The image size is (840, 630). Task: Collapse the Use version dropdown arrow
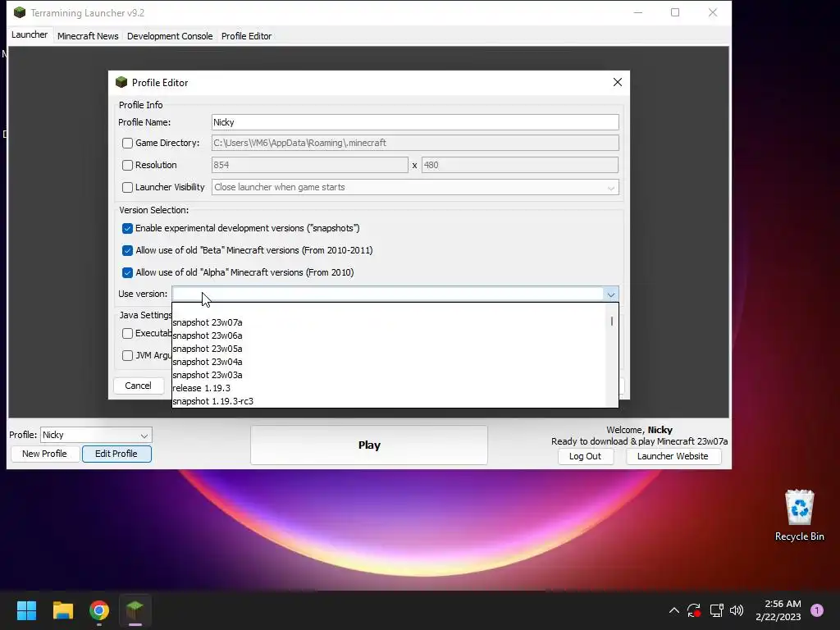pyautogui.click(x=610, y=294)
